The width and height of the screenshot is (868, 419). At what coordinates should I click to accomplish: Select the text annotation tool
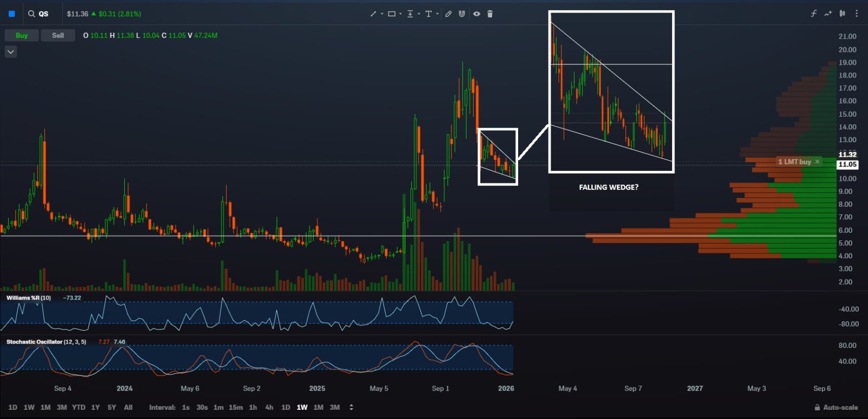coord(429,14)
